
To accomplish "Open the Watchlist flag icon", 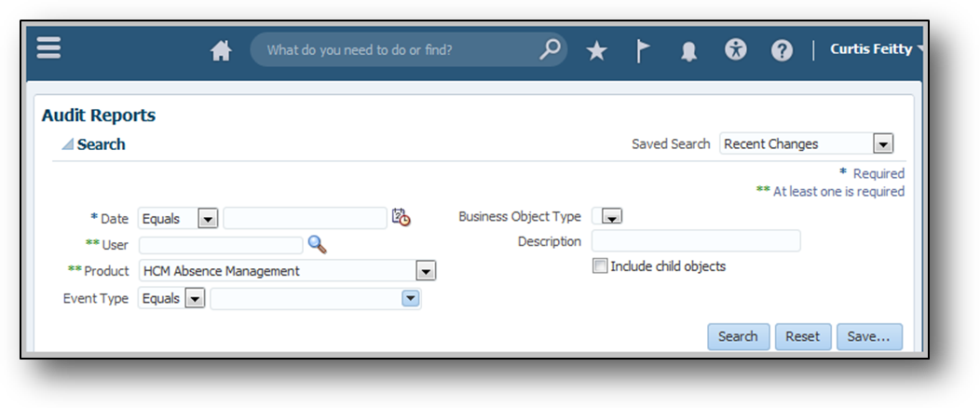I will (x=643, y=51).
